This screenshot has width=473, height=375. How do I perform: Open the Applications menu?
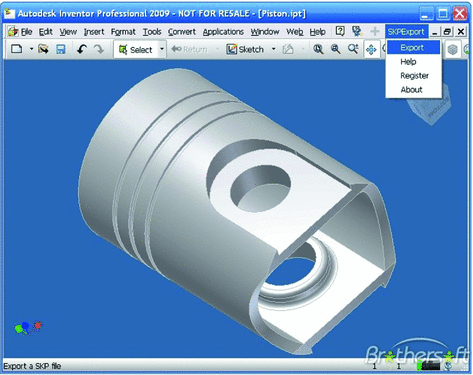pyautogui.click(x=223, y=32)
